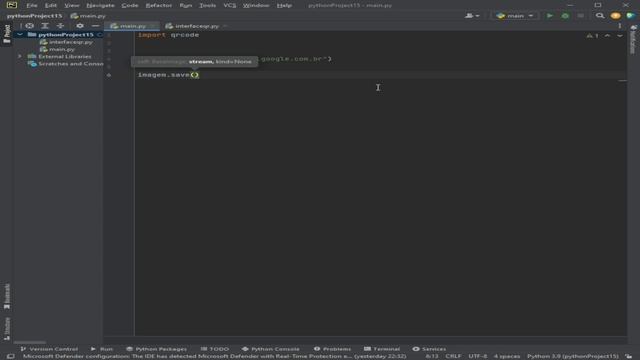Image resolution: width=640 pixels, height=360 pixels.
Task: Open the Project tool window tab
Action: (7, 33)
